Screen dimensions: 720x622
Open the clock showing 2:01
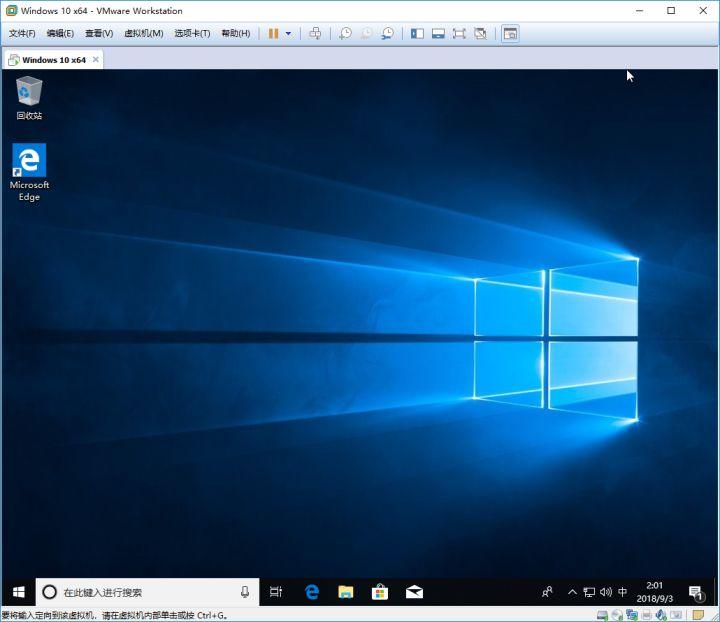tap(655, 592)
